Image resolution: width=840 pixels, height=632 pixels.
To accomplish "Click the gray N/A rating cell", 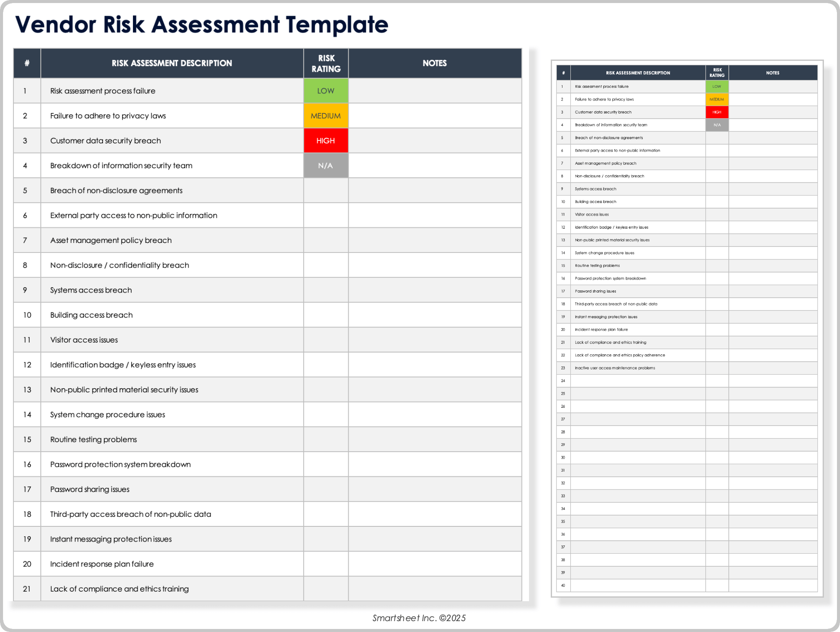I will point(325,165).
